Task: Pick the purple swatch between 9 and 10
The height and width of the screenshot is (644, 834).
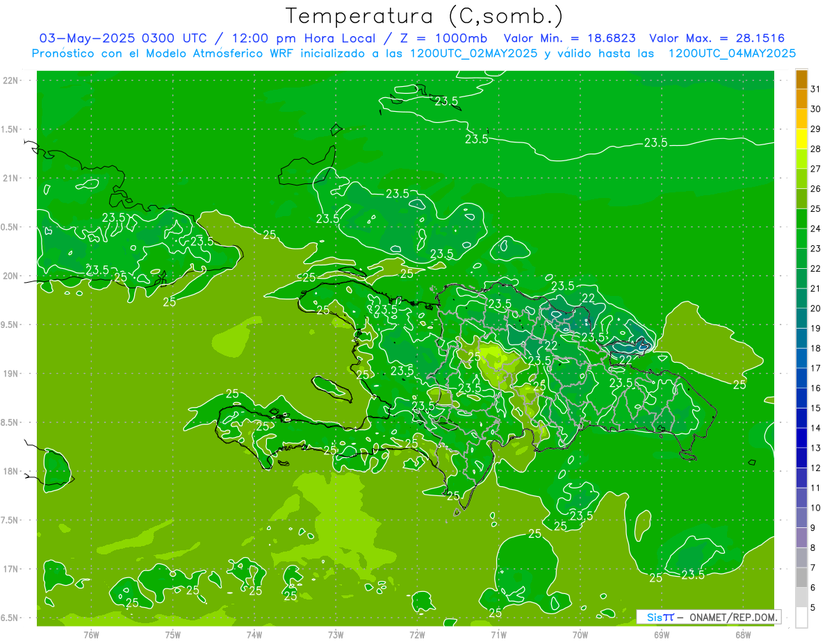Action: 801,518
